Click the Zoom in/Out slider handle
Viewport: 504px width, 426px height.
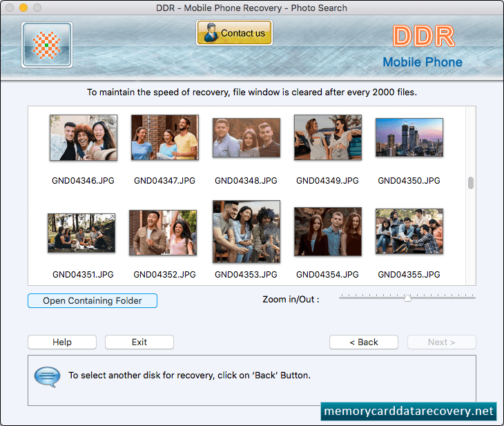pyautogui.click(x=407, y=298)
